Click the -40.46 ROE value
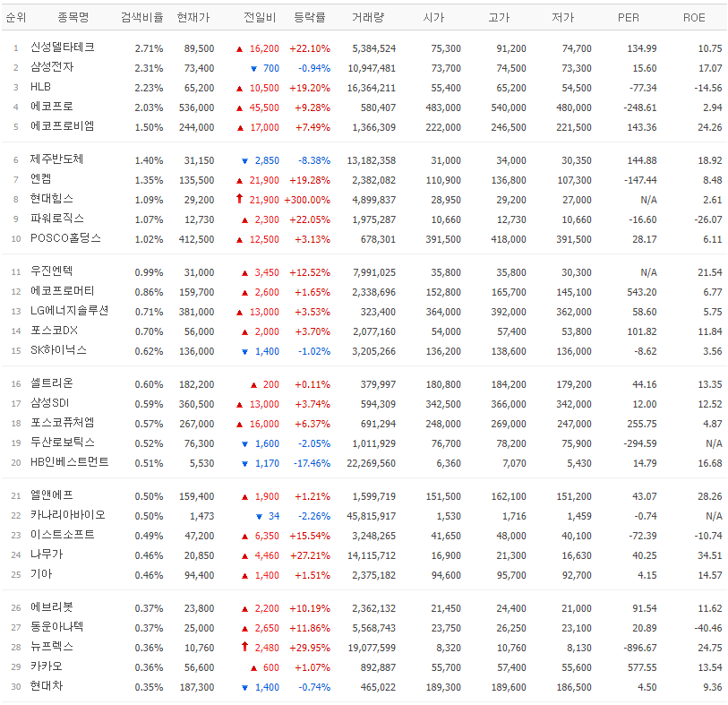The width and height of the screenshot is (728, 705). tap(708, 628)
